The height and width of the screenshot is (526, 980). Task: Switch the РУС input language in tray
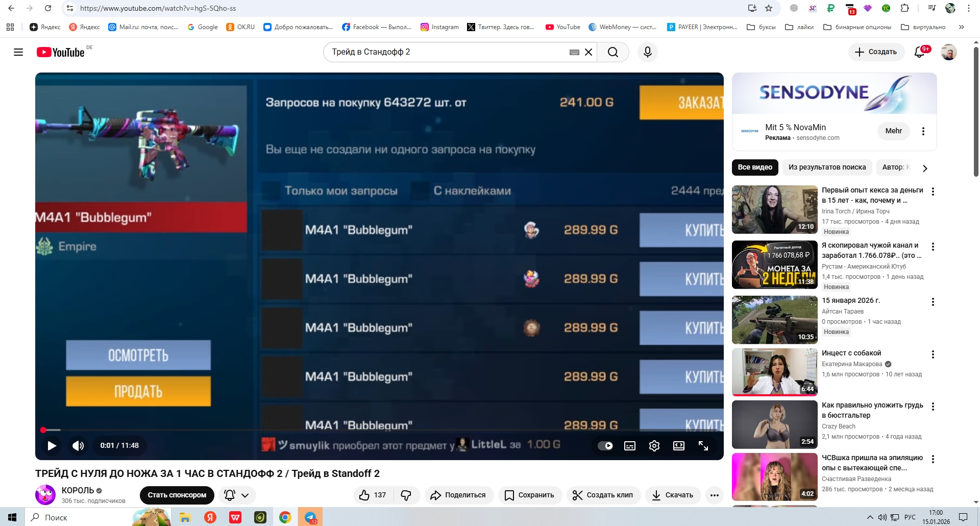tap(910, 517)
